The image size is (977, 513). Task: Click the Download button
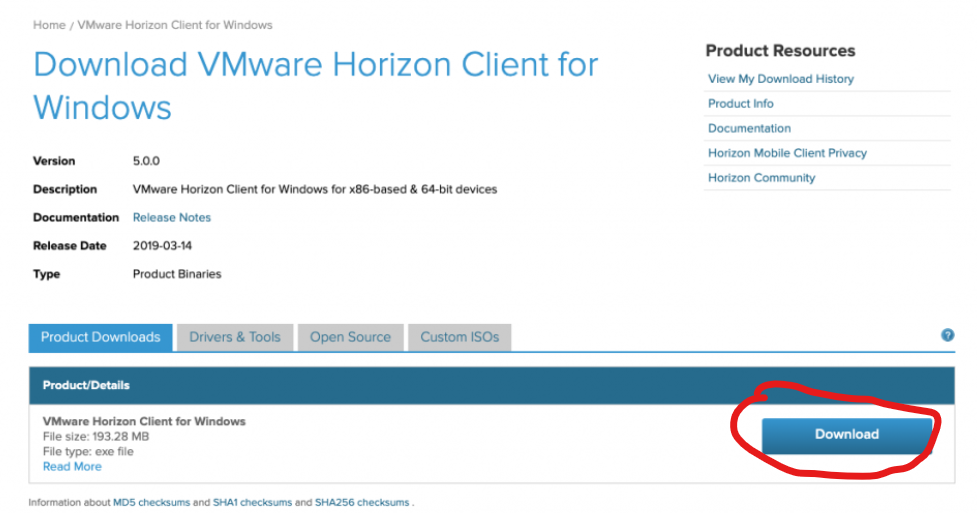pos(847,434)
